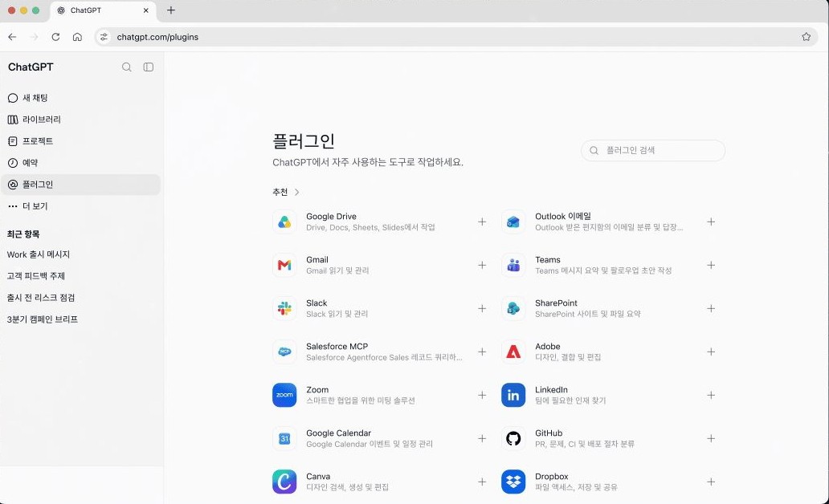Open the Google Calendar plugin icon

click(284, 438)
